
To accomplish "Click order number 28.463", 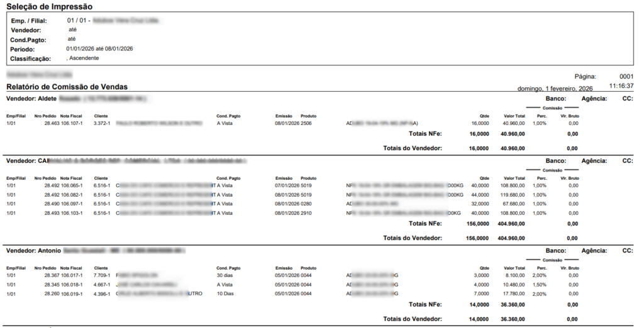I will point(52,123).
